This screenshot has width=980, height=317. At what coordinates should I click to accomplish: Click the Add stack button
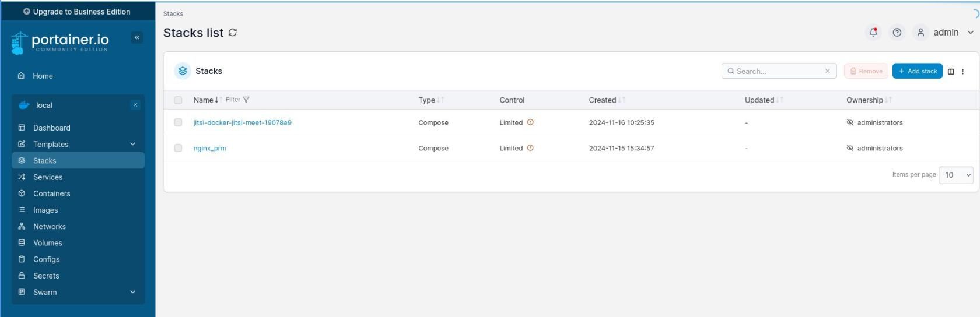917,71
